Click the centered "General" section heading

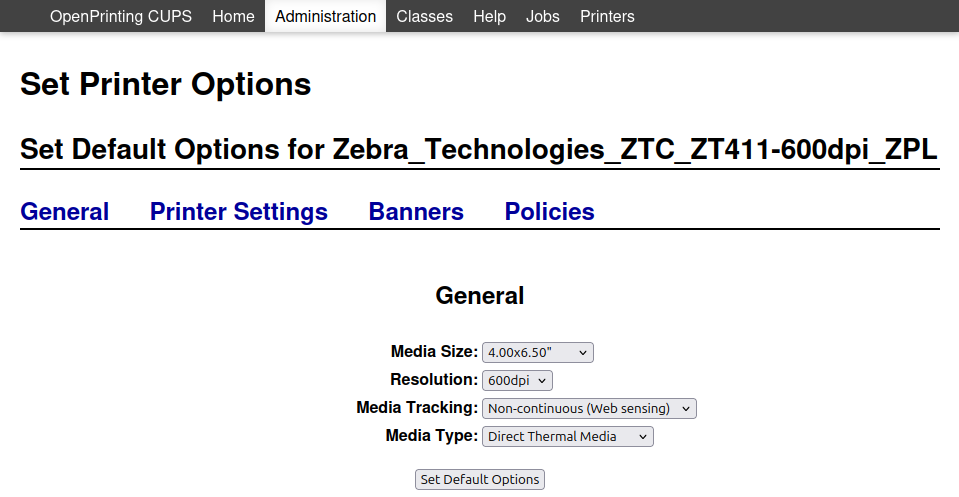point(480,296)
